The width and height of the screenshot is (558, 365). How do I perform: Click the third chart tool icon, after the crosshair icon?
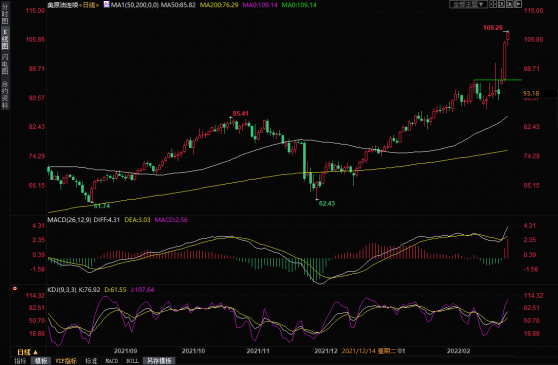(x=510, y=4)
